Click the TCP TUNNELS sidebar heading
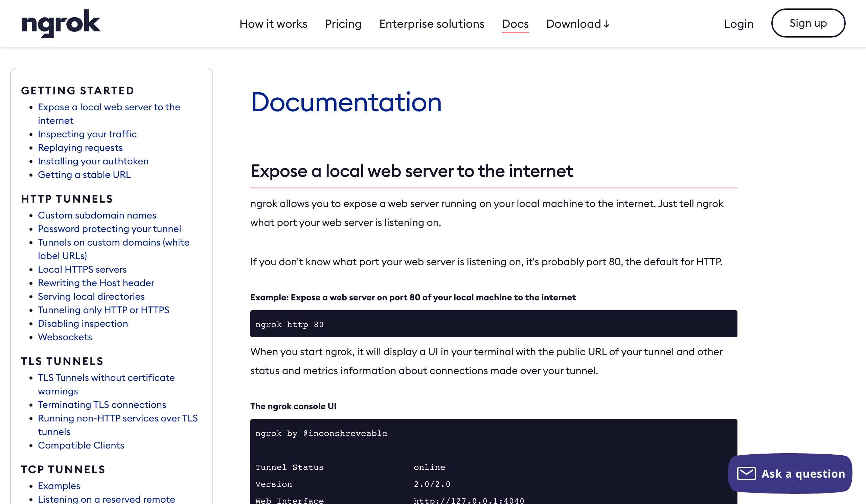Screen dimensions: 866x504 coord(63,469)
